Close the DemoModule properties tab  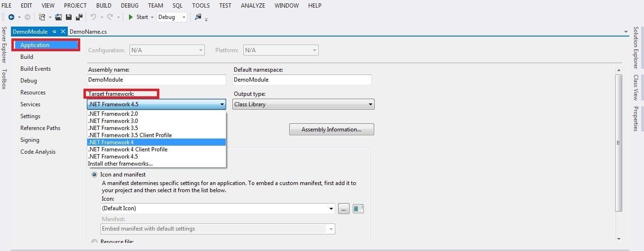[62, 32]
